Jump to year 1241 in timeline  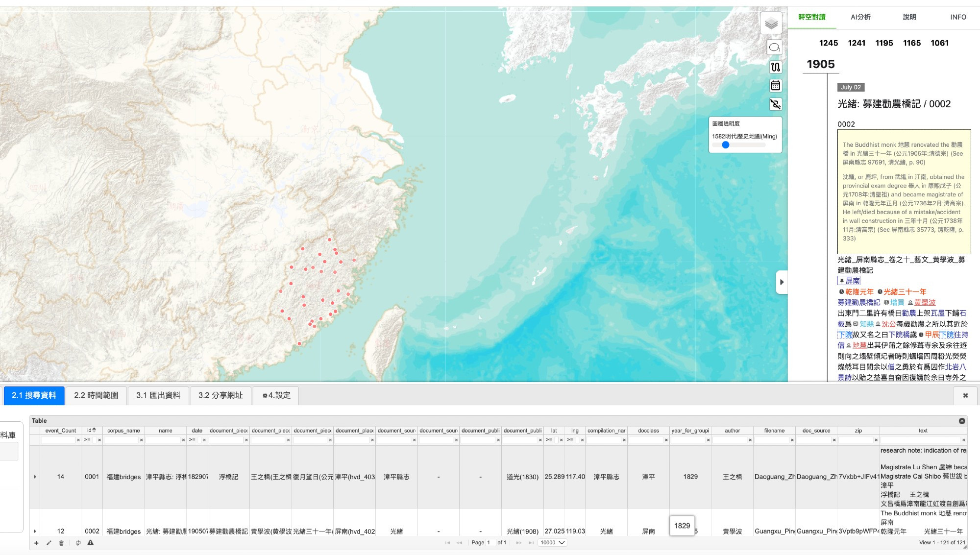coord(857,43)
